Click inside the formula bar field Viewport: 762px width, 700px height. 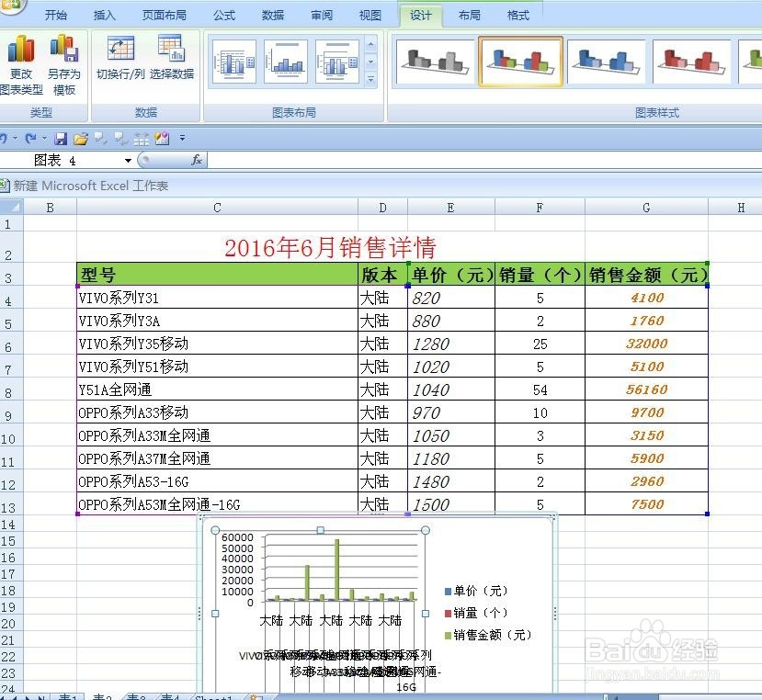click(484, 160)
